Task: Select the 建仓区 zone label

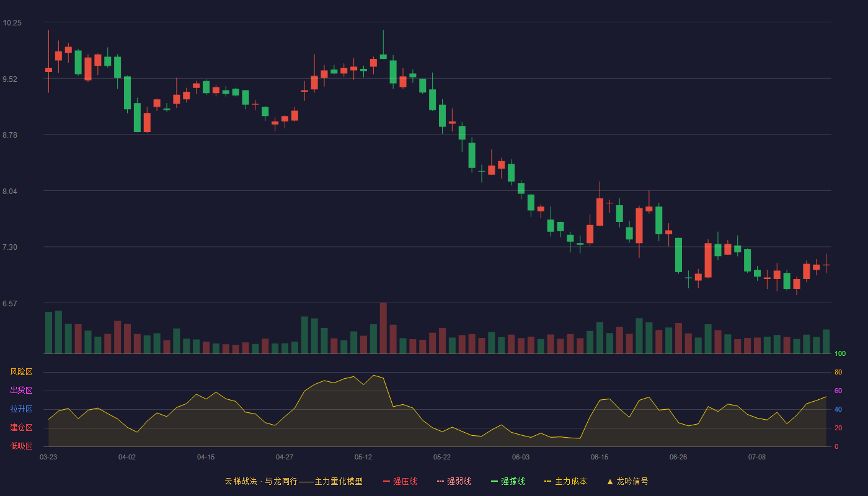Action: tap(21, 428)
